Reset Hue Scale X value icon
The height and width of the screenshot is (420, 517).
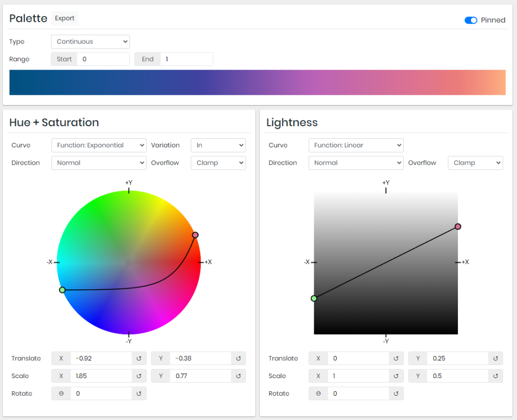(139, 376)
